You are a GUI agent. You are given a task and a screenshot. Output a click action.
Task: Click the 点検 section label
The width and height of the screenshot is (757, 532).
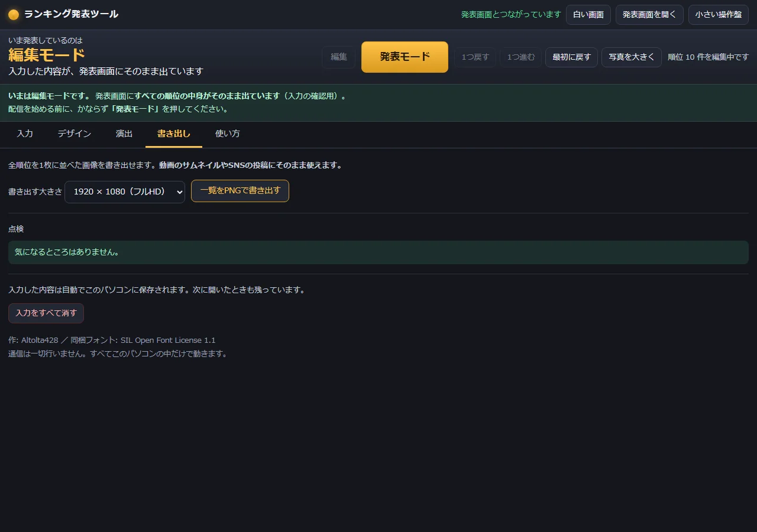point(16,229)
